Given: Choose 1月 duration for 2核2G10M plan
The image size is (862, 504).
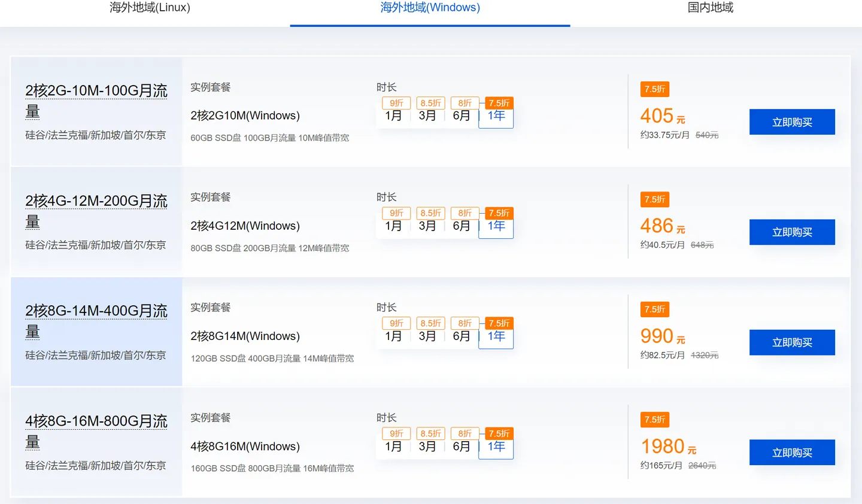Looking at the screenshot, I should point(393,116).
